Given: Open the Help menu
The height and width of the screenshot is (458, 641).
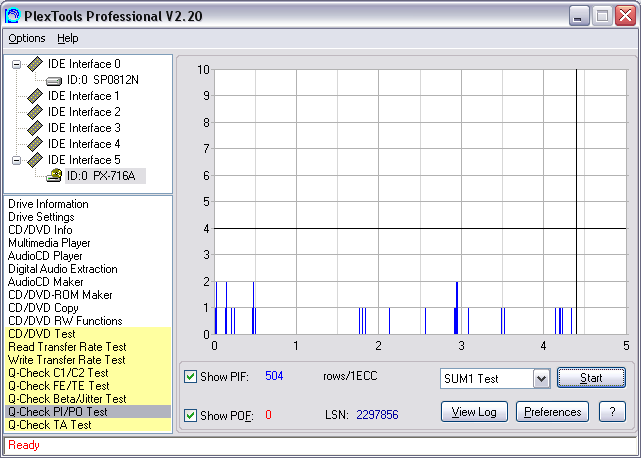Looking at the screenshot, I should [67, 38].
